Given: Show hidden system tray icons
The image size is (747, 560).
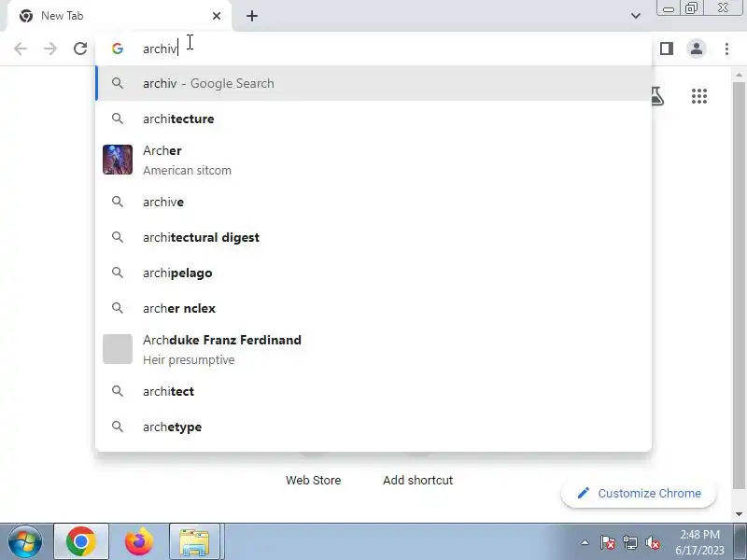Looking at the screenshot, I should point(585,542).
